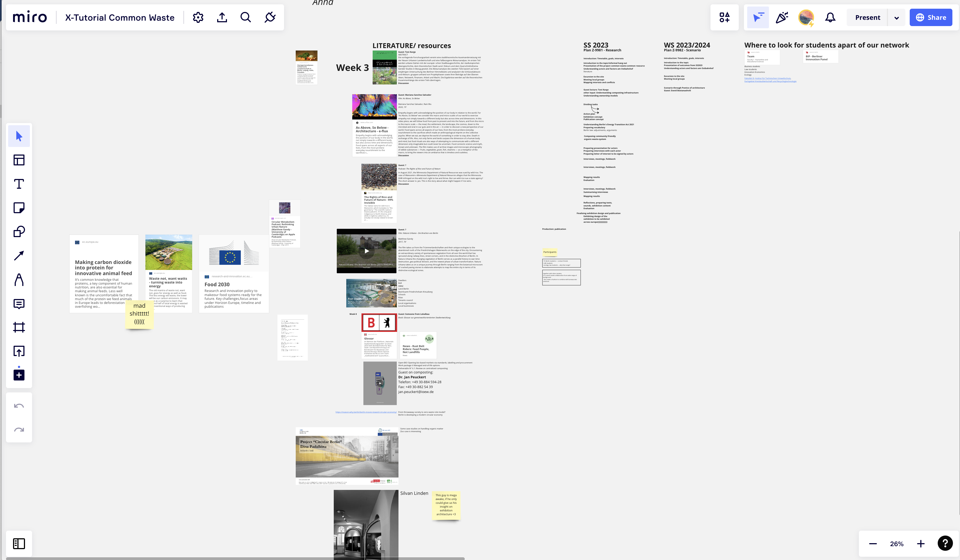
Task: Open the Comment tool
Action: click(19, 304)
